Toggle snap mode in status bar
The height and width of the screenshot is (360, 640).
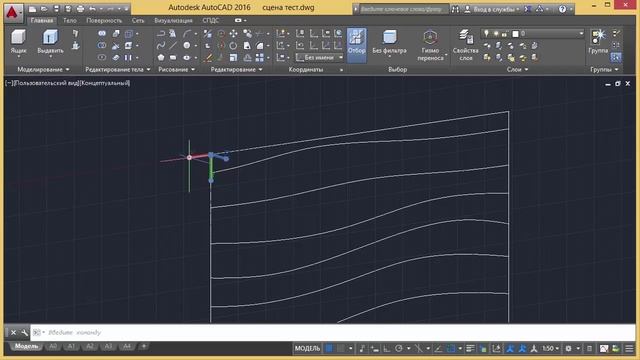pyautogui.click(x=340, y=349)
